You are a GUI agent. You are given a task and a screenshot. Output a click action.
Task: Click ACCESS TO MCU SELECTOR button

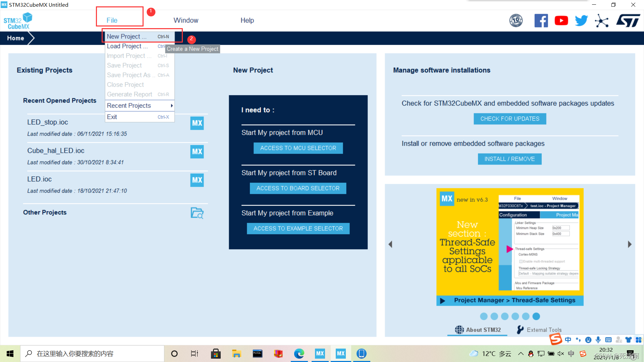click(298, 148)
